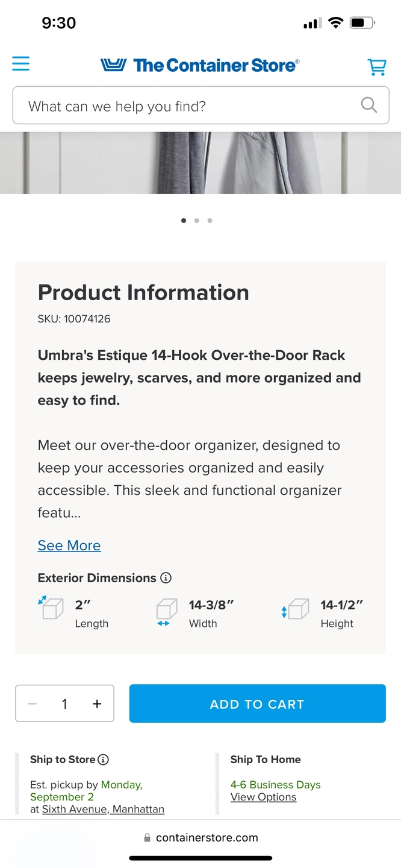
Task: Expand description with See More
Action: [69, 546]
